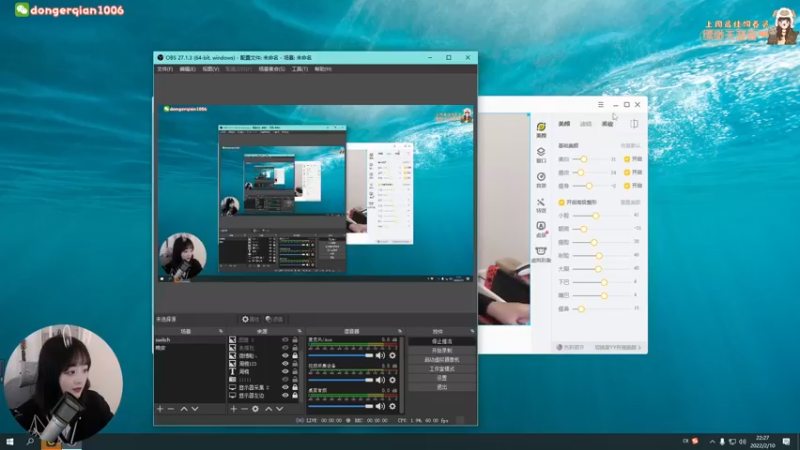Move scene down with arrow
The image size is (800, 450).
pyautogui.click(x=195, y=409)
